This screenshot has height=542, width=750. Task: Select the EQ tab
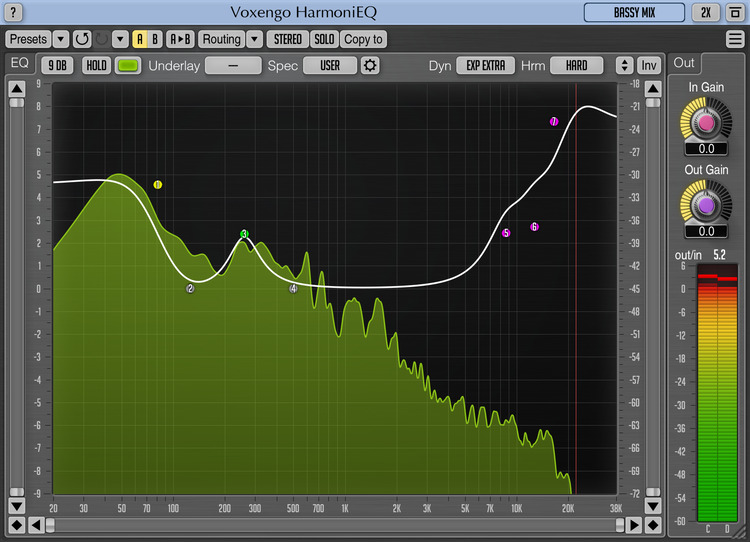click(x=20, y=63)
